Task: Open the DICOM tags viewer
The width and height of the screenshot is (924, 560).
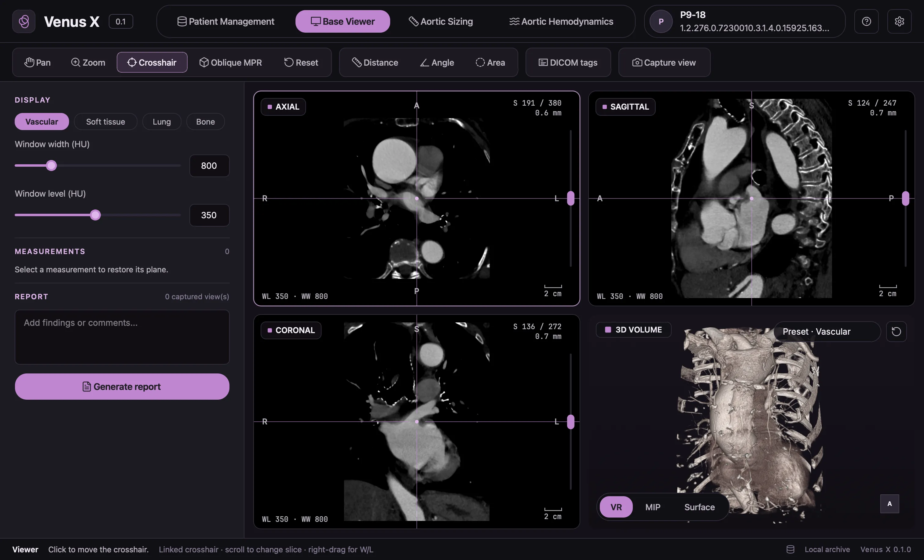Action: [568, 62]
